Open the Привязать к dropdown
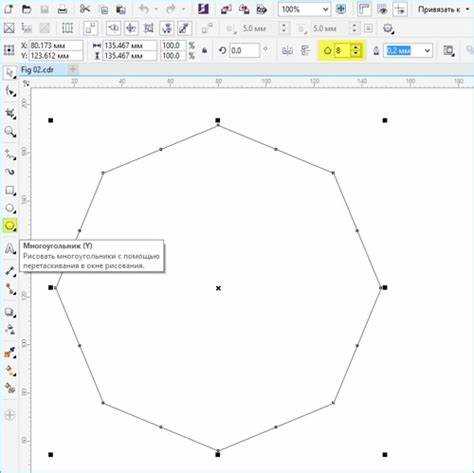The width and height of the screenshot is (474, 473). (443, 10)
